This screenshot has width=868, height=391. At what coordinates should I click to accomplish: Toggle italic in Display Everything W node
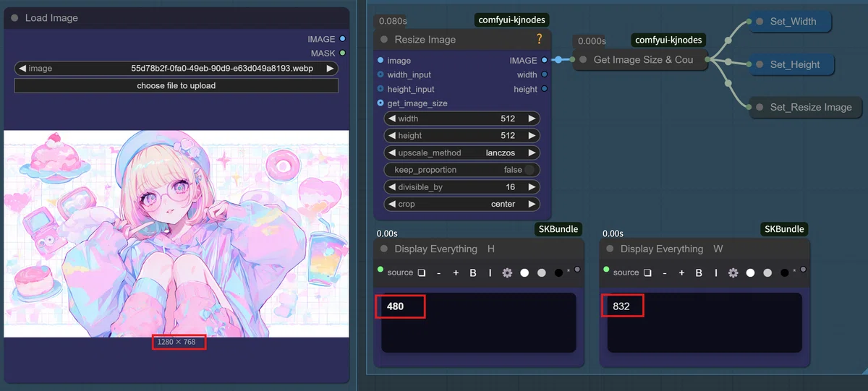[715, 272]
